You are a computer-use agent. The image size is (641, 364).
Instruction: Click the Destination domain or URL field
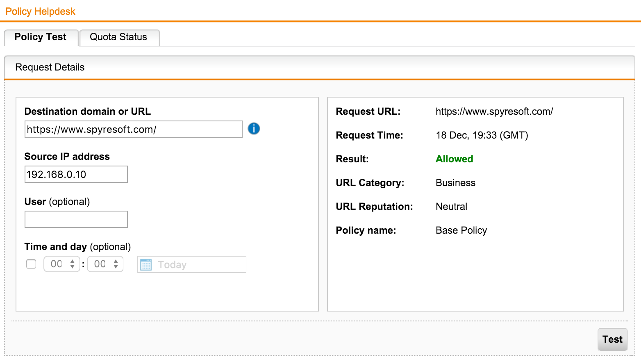(134, 129)
